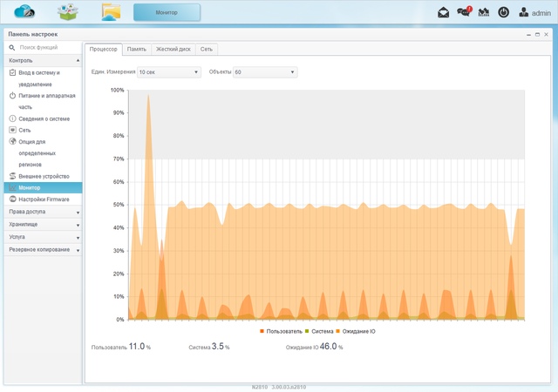This screenshot has height=392, width=558.
Task: Toggle the Система legend series
Action: (x=319, y=331)
